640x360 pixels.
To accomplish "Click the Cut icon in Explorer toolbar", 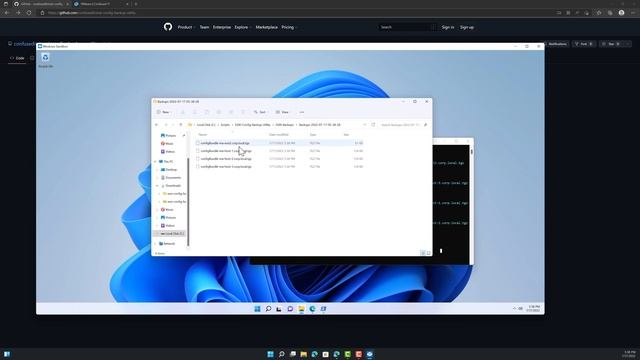I will click(183, 112).
